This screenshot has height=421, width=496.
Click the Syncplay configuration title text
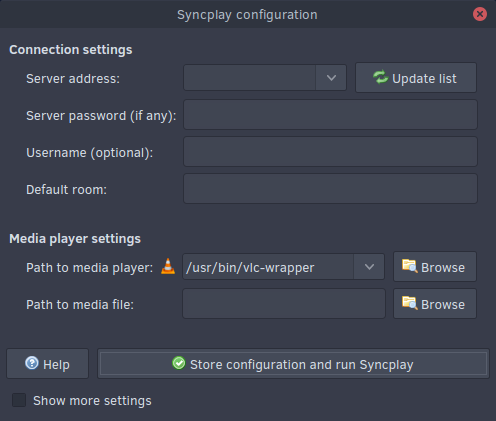[x=247, y=15]
